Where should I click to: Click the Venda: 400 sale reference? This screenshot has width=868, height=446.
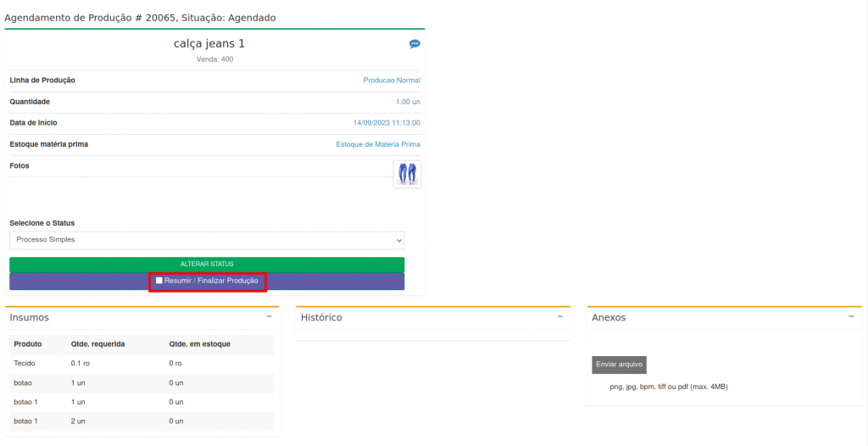[215, 59]
